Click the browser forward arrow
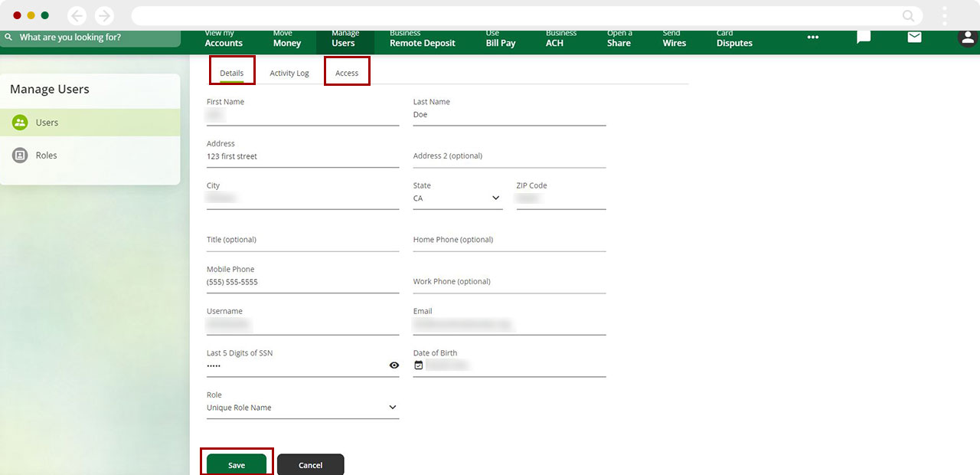 pos(104,15)
